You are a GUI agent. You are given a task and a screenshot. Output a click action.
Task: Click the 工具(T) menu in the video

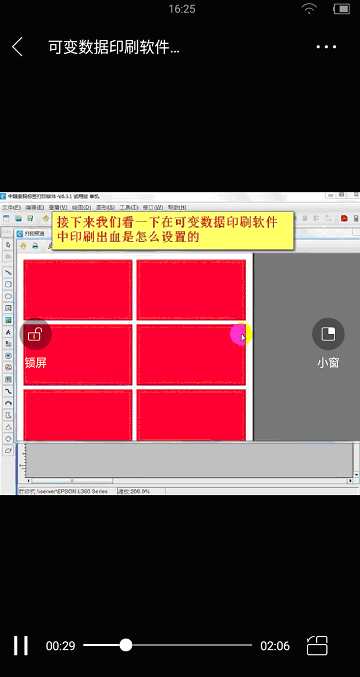click(x=129, y=207)
